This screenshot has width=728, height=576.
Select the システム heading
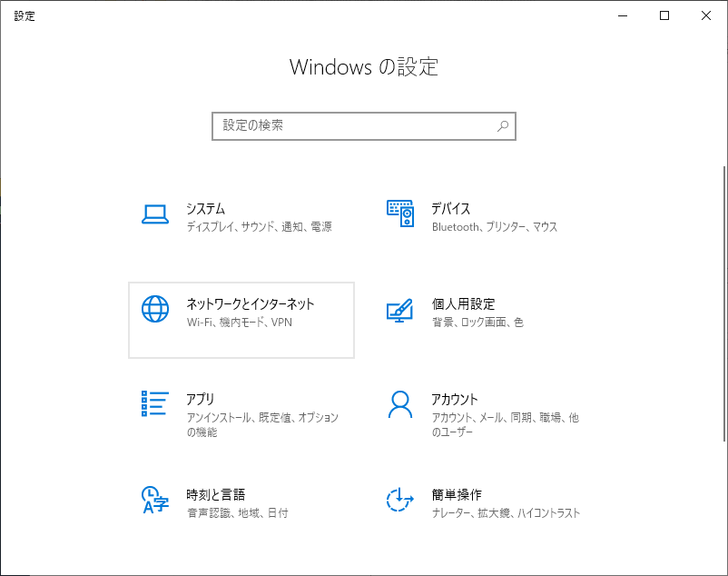206,209
